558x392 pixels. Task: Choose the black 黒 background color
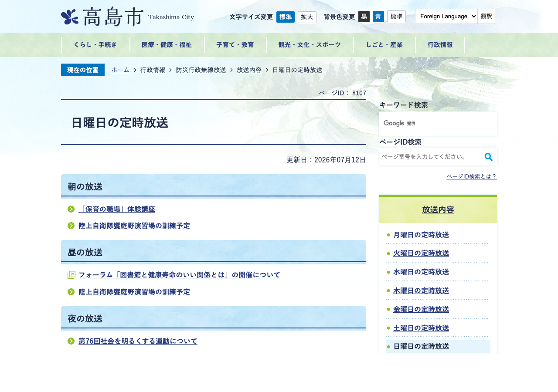(364, 17)
